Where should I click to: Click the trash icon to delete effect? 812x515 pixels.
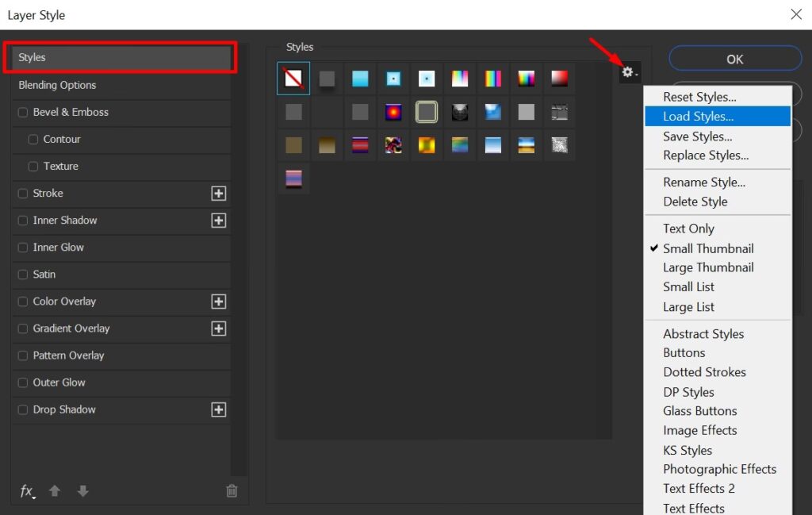232,491
